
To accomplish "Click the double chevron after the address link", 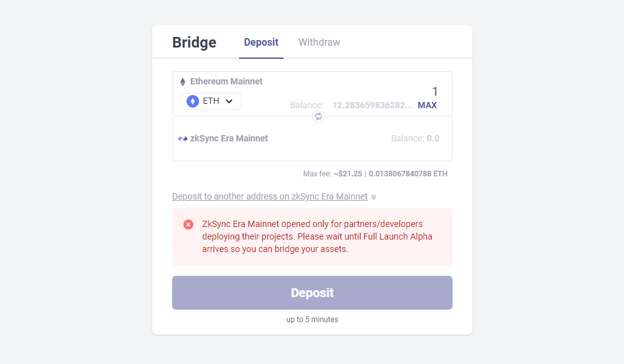I will click(374, 196).
